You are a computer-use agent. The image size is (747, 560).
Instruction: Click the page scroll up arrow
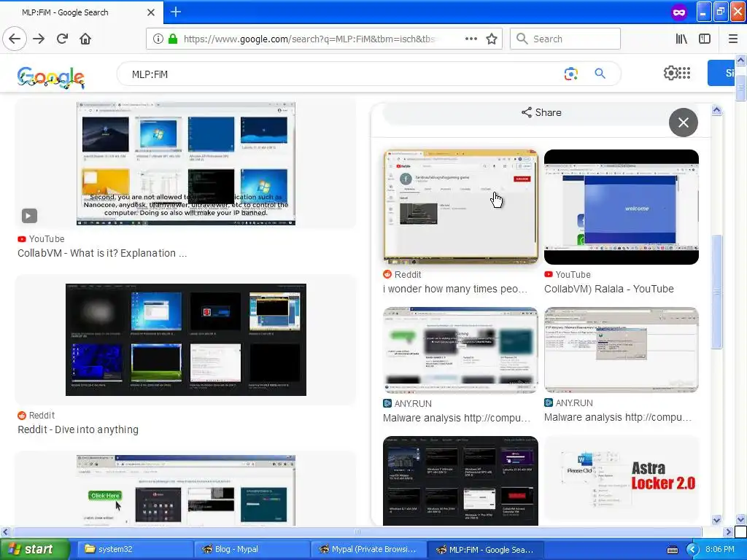pos(740,60)
